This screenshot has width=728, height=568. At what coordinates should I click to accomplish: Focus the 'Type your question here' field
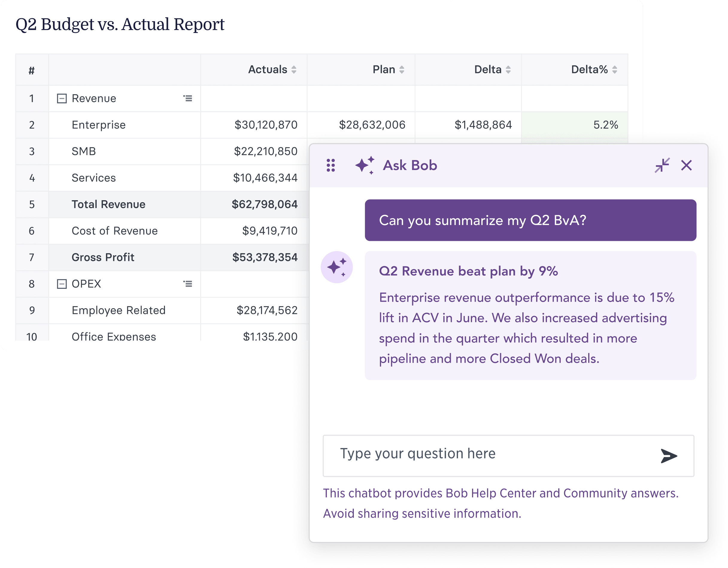(508, 456)
